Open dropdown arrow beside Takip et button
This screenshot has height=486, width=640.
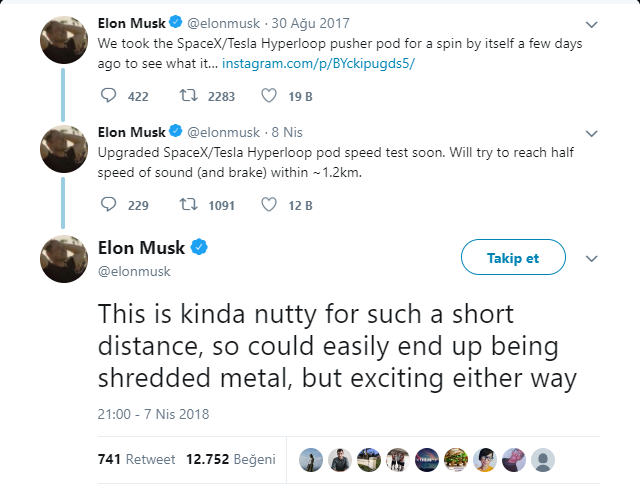tap(591, 258)
